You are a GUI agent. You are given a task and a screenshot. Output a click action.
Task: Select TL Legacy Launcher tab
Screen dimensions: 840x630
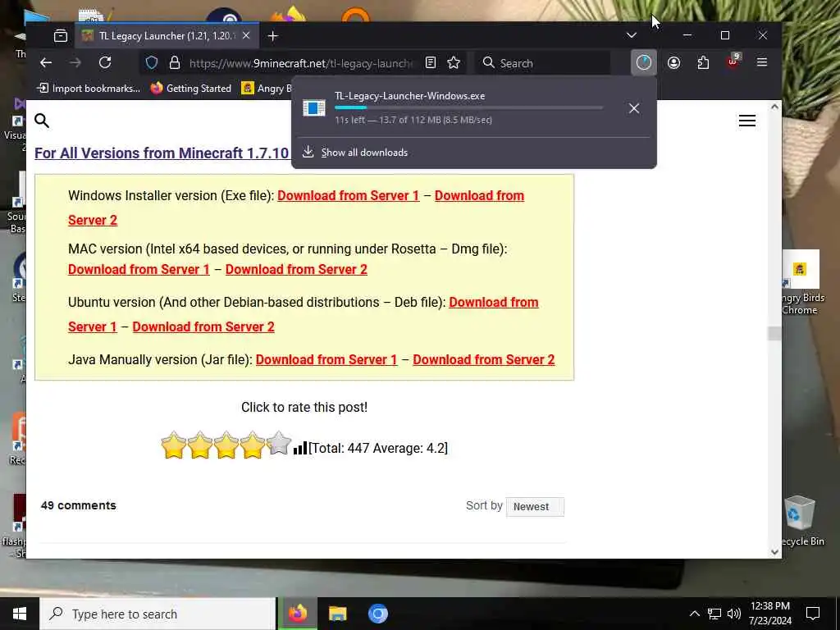[x=167, y=36]
